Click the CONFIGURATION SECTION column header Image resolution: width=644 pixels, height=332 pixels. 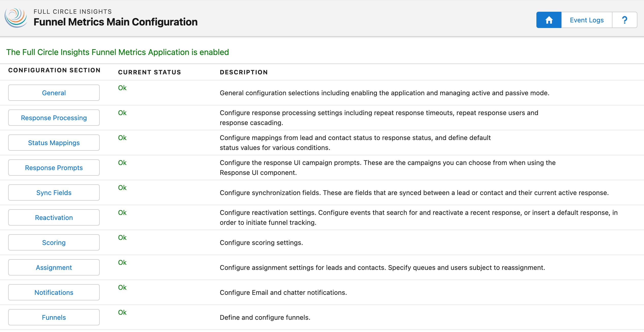[54, 70]
